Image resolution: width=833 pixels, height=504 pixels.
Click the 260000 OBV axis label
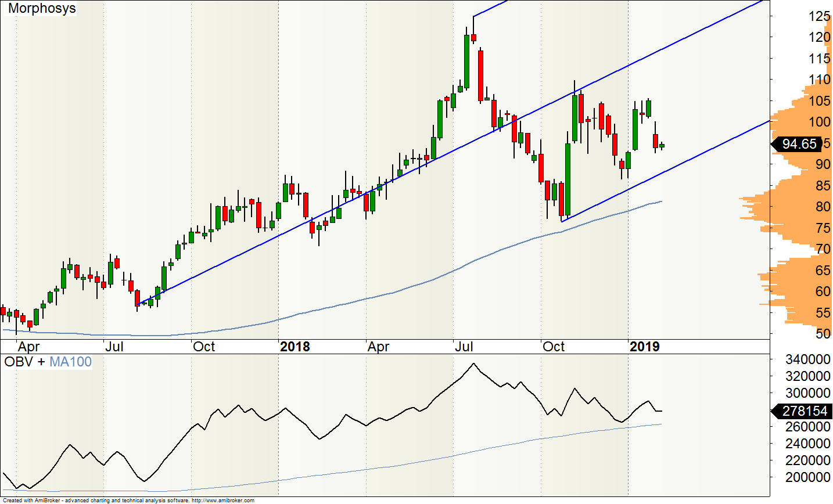click(807, 427)
